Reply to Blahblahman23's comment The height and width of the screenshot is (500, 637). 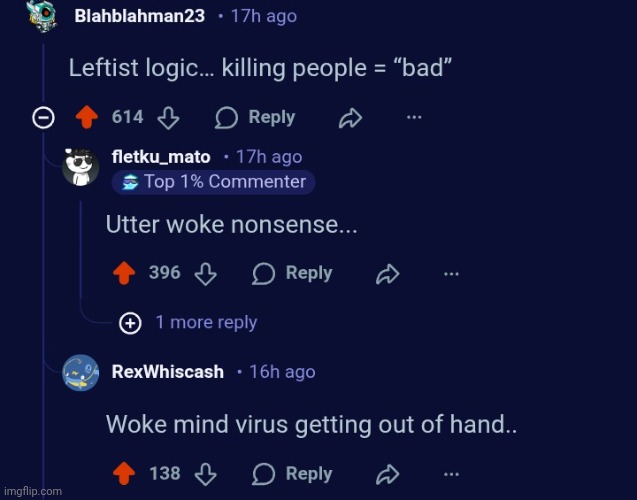point(255,117)
